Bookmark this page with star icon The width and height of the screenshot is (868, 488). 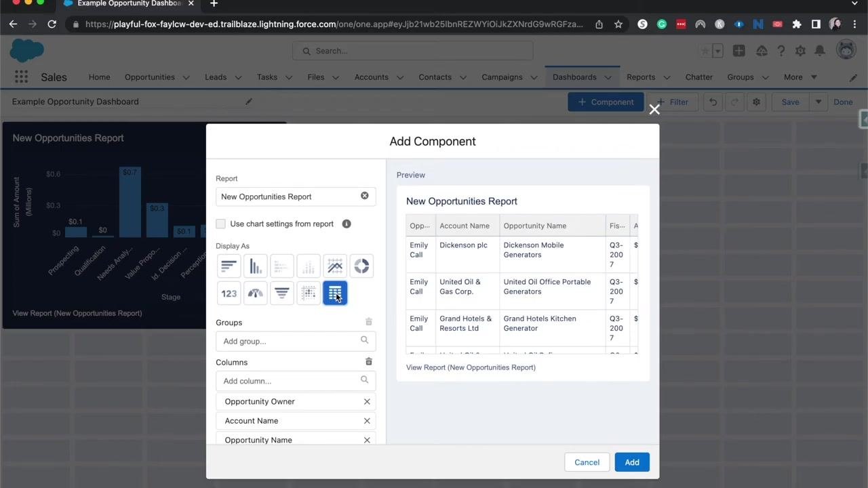[x=618, y=24]
